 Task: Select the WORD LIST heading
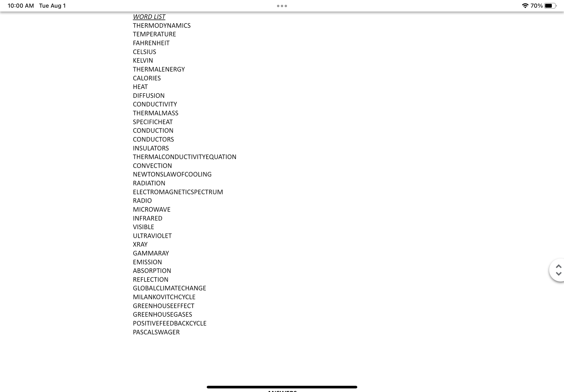[149, 16]
